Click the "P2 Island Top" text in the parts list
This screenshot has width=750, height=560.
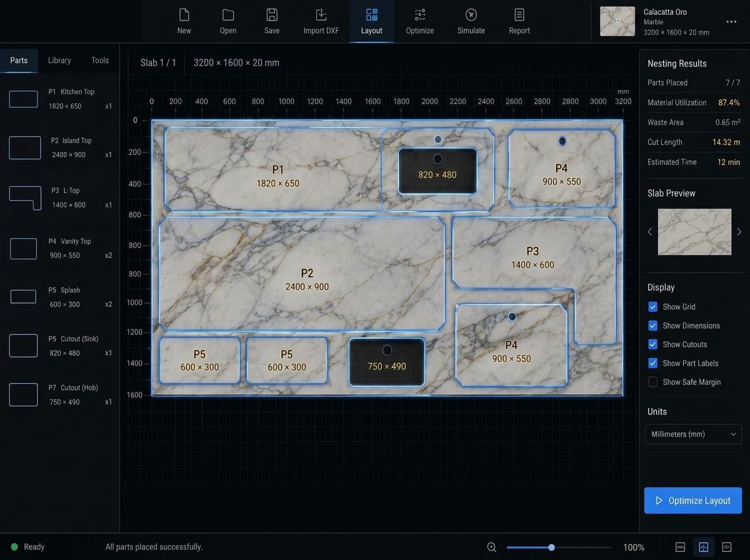click(71, 141)
